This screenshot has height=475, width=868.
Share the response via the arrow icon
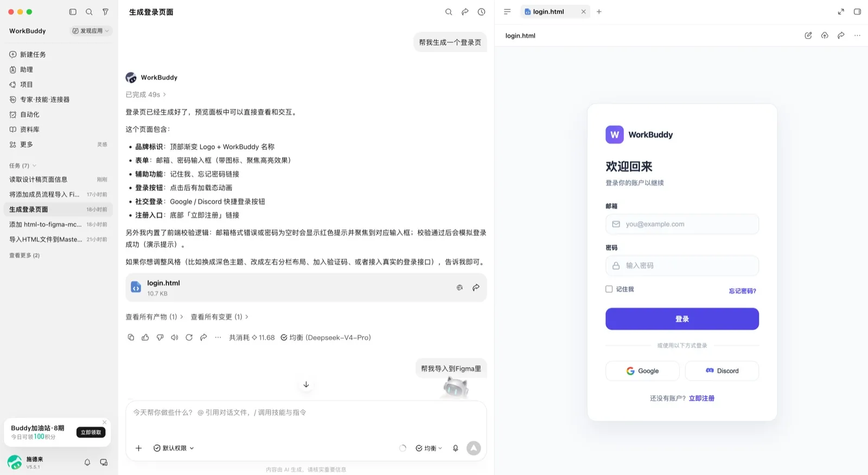[203, 337]
